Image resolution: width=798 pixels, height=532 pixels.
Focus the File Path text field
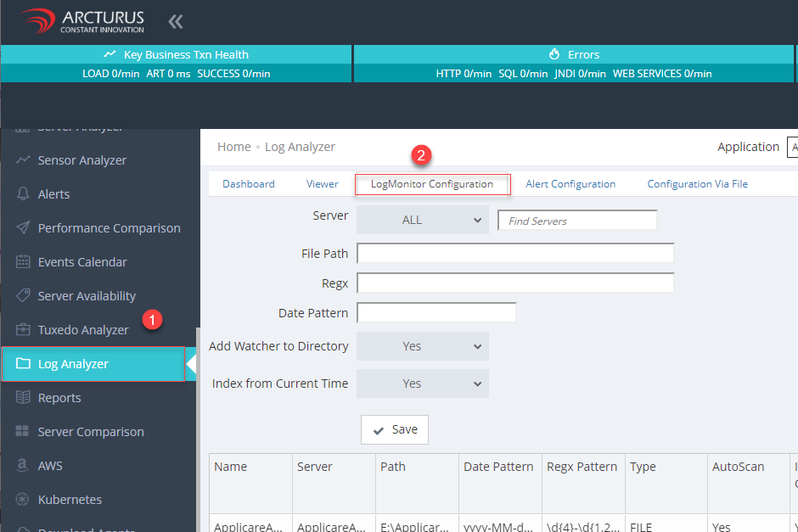[x=514, y=253]
